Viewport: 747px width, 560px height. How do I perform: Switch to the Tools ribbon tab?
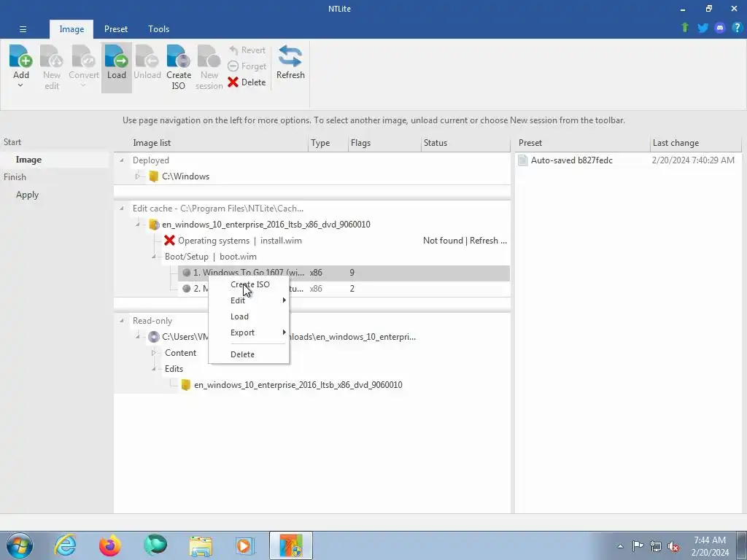[158, 29]
